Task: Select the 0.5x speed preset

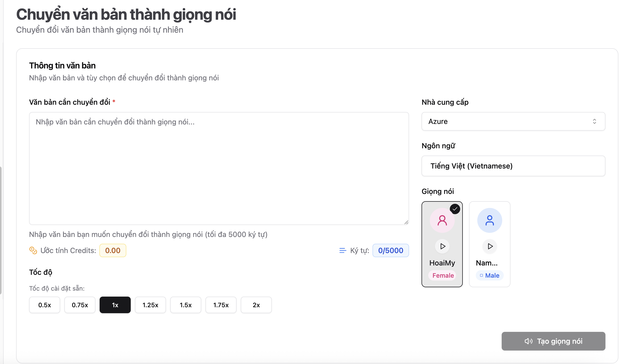Action: pyautogui.click(x=45, y=305)
